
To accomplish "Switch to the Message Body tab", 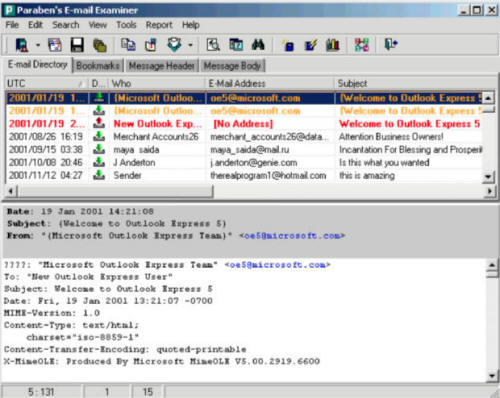I will [x=232, y=66].
